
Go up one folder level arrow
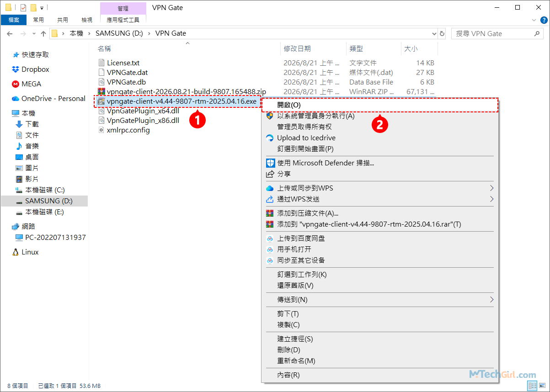point(43,33)
